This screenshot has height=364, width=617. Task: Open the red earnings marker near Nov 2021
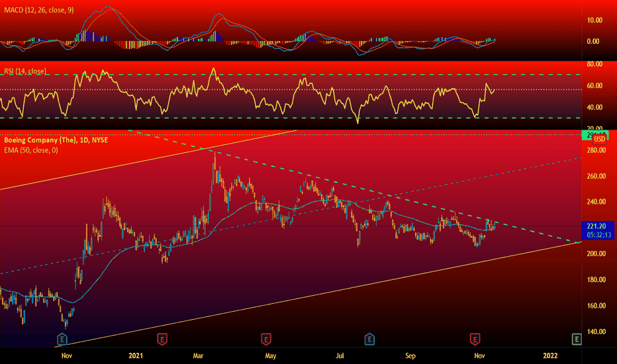pyautogui.click(x=475, y=339)
